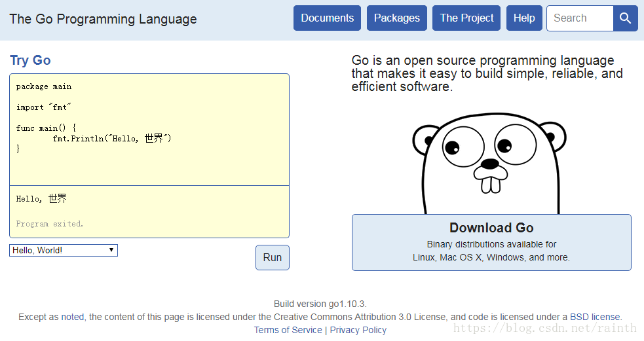Click the Go gopher mascot image
This screenshot has width=644, height=341.
(x=489, y=164)
